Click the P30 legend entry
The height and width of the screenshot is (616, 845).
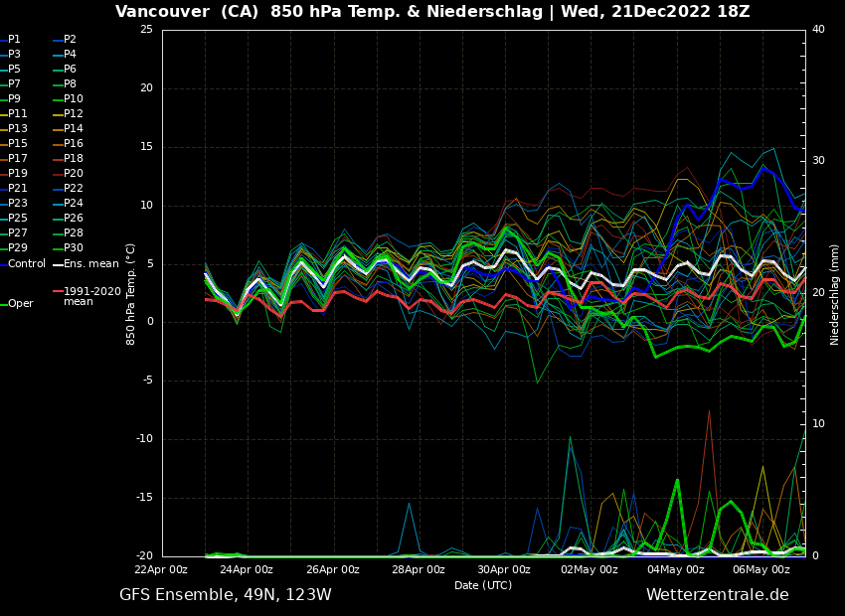click(x=74, y=248)
